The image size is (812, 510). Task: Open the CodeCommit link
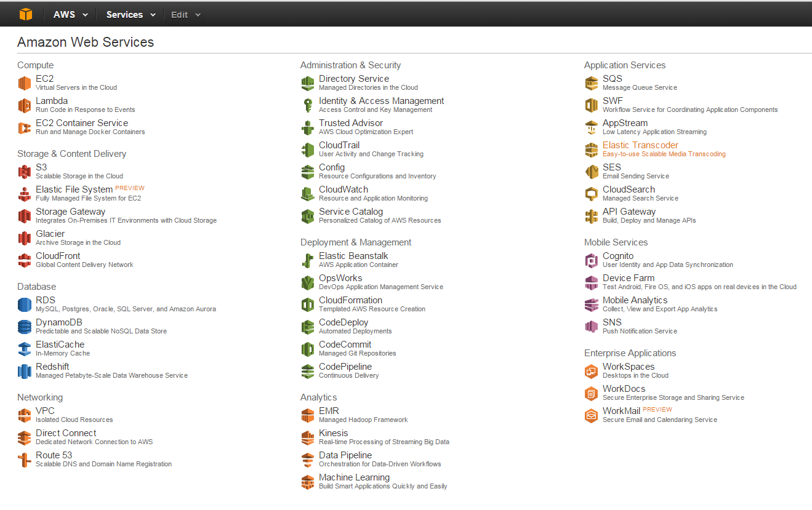345,345
